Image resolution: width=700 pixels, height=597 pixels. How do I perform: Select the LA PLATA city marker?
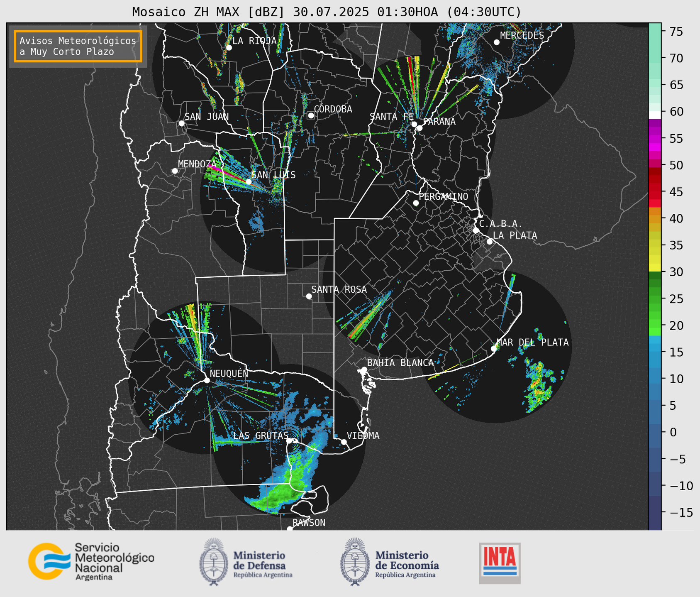(490, 242)
